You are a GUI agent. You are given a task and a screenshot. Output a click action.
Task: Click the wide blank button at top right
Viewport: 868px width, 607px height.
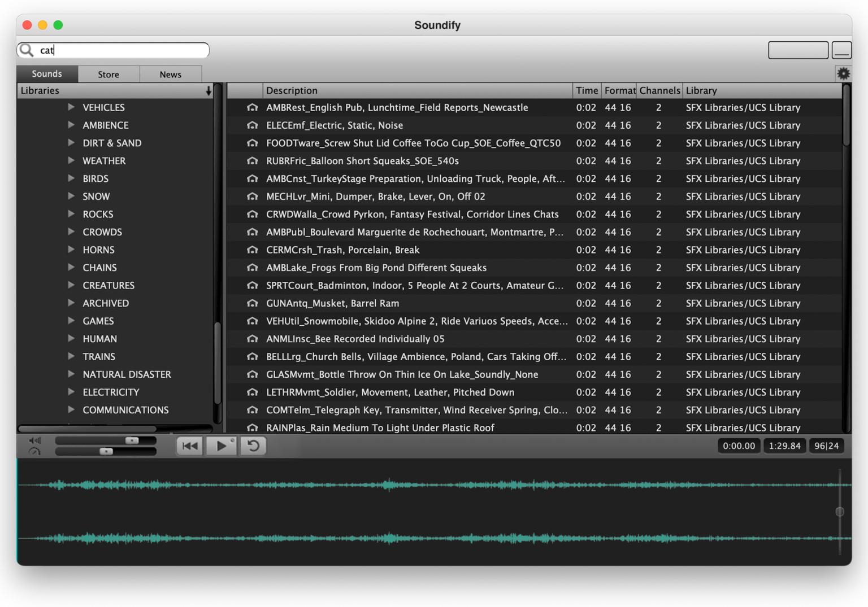pyautogui.click(x=798, y=50)
